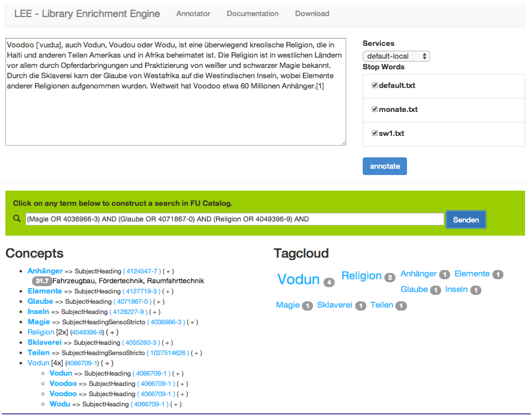Click the 31.7 classification badge

pyautogui.click(x=42, y=281)
